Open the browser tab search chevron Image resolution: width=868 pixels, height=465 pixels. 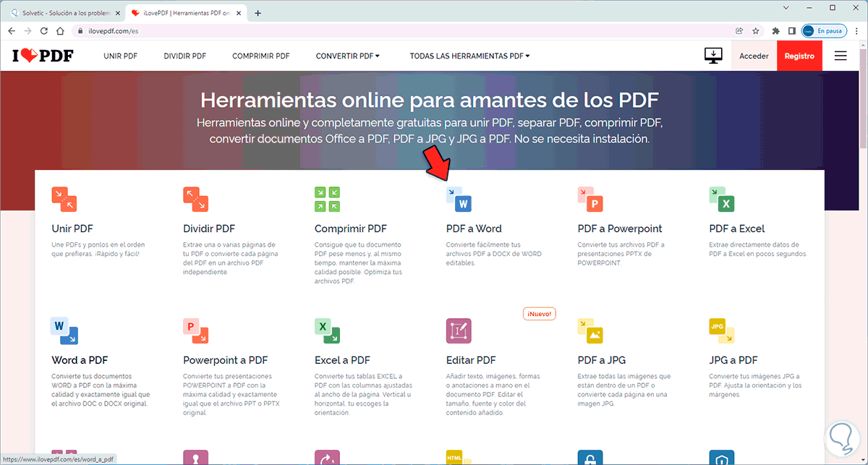tap(786, 7)
